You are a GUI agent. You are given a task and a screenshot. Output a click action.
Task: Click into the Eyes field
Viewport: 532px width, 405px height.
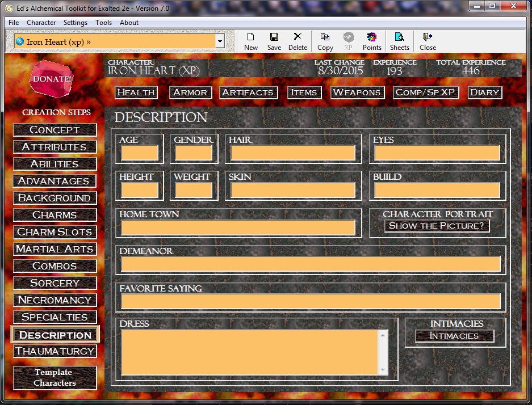(437, 153)
